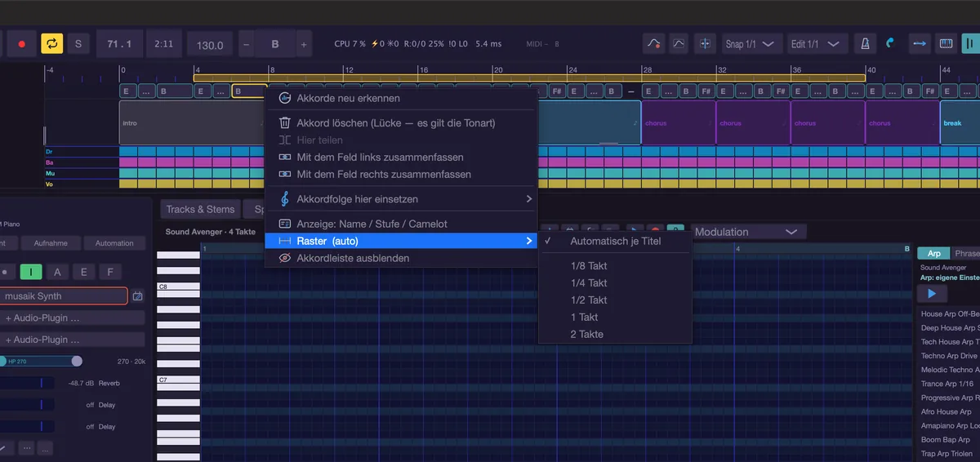Click the Dr drum track label
Image resolution: width=980 pixels, height=462 pixels.
[x=49, y=151]
